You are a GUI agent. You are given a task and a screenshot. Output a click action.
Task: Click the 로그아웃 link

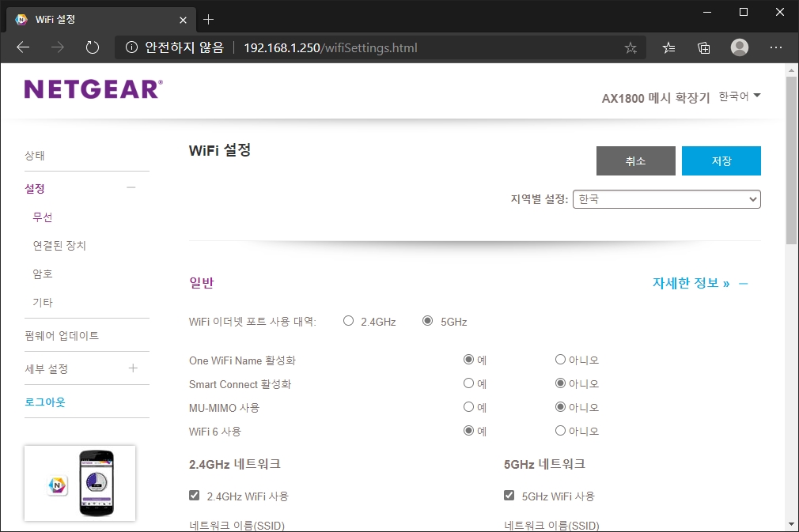pos(45,402)
